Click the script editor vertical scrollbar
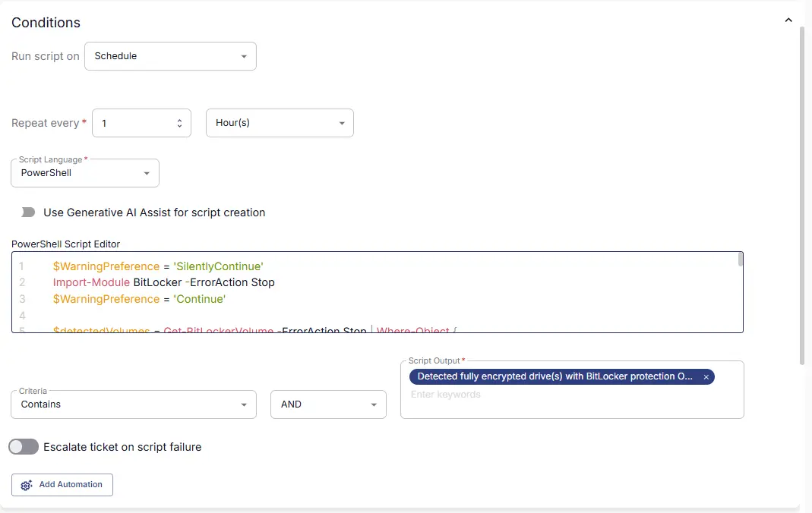Viewport: 812px width, 513px height. (741, 260)
